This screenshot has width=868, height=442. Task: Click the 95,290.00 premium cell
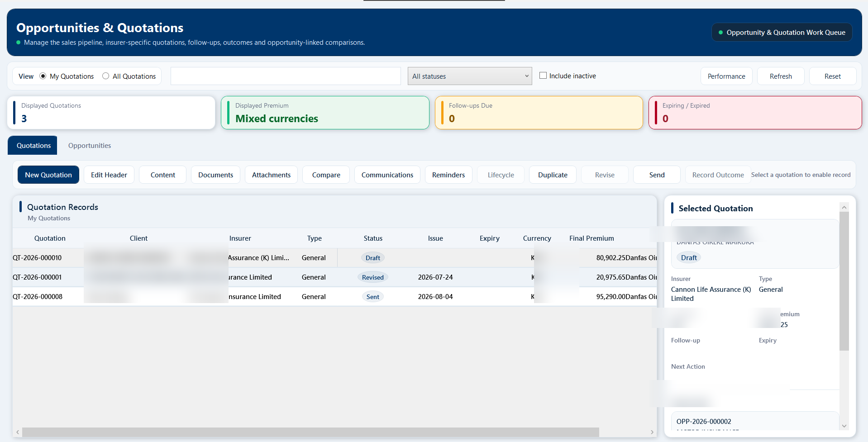click(611, 296)
